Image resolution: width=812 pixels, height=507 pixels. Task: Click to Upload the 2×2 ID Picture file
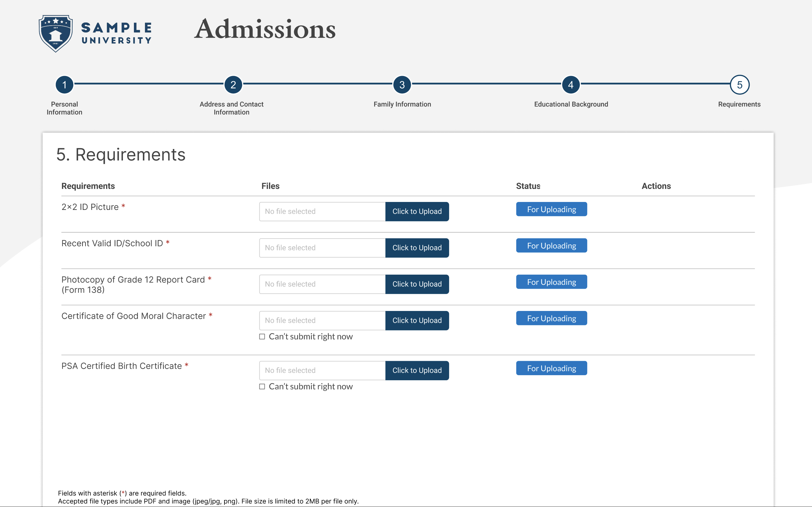tap(417, 211)
